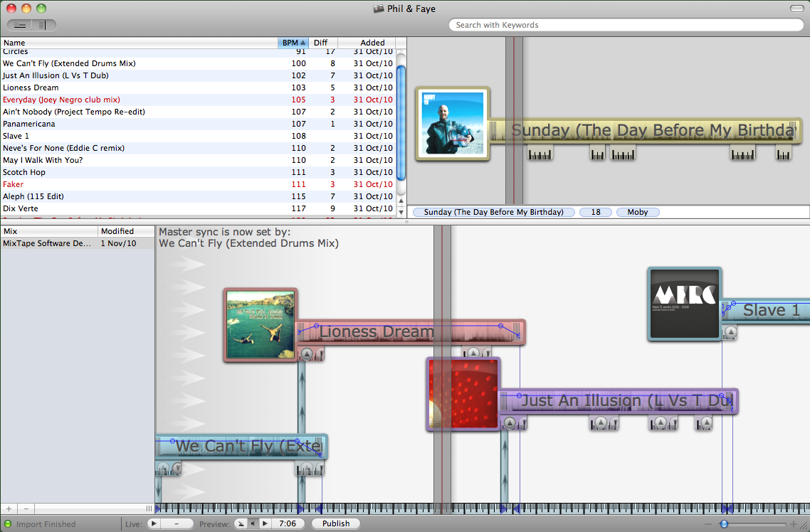Toggle the preview speaker mute button
Viewport: 810px width, 532px height.
[252, 523]
